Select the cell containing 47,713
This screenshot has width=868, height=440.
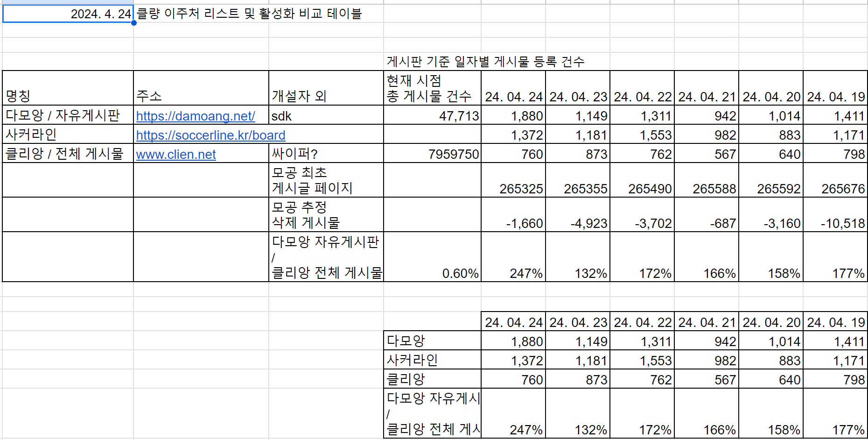coord(432,115)
